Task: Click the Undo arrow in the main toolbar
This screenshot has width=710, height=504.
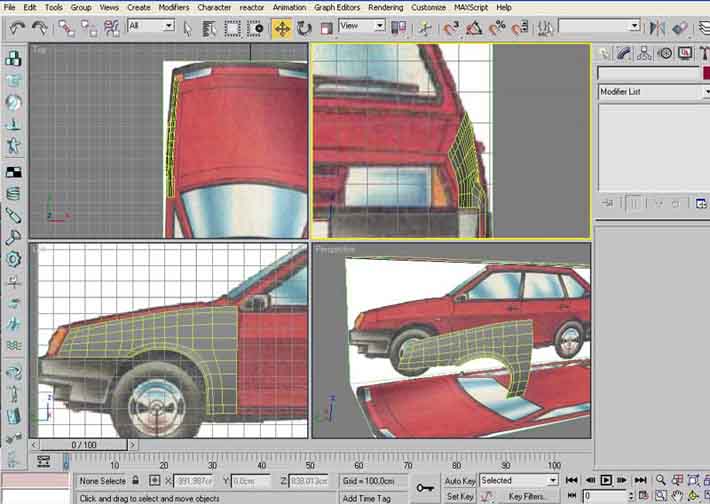Action: coord(17,28)
